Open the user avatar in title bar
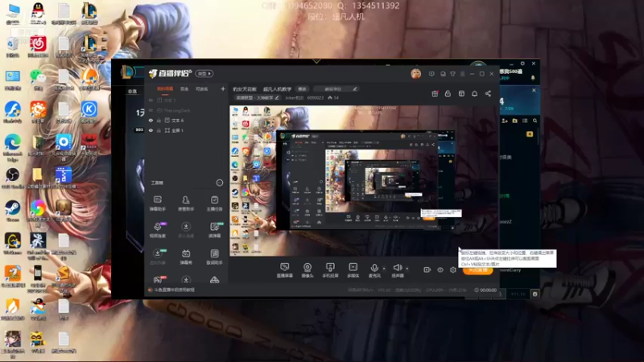 (415, 73)
